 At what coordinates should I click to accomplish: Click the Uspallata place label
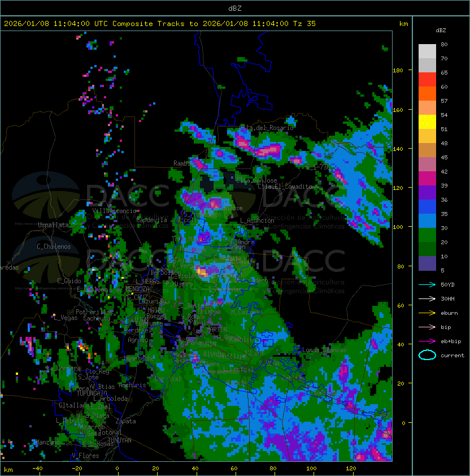click(53, 225)
